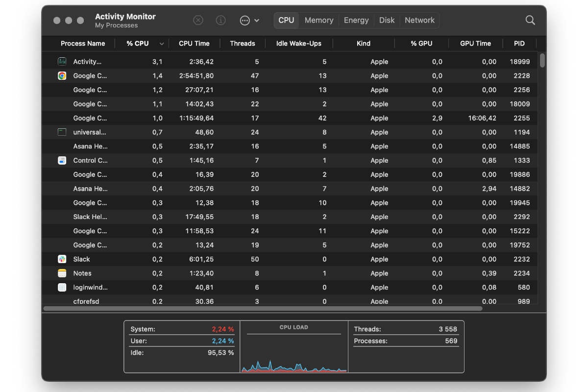Screen dimensions: 588x392
Task: Click the PID value 2234
Action: [522, 273]
